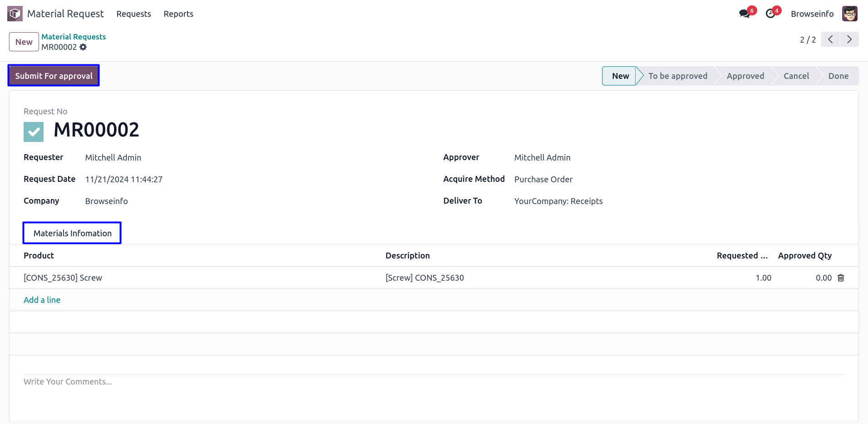Open the Requests menu
Viewport: 868px width, 424px height.
coord(133,14)
